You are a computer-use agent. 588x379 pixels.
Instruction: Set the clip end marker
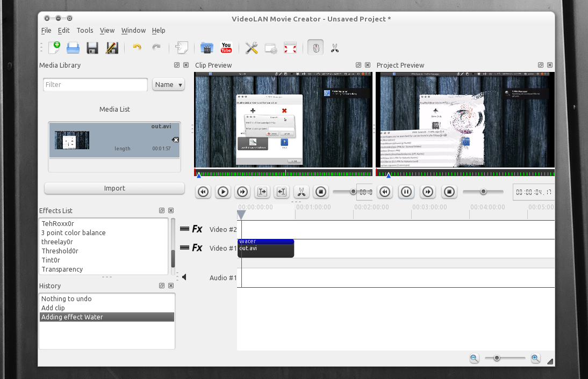(282, 192)
